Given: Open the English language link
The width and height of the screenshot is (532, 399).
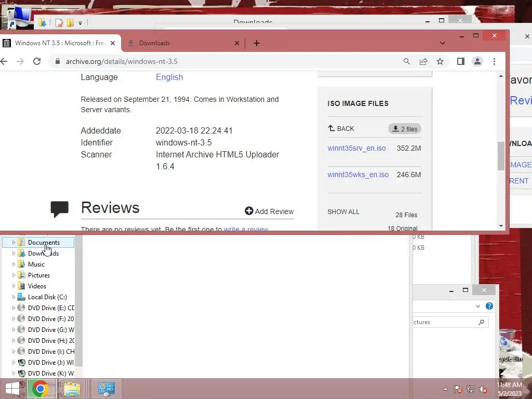Looking at the screenshot, I should coord(169,77).
